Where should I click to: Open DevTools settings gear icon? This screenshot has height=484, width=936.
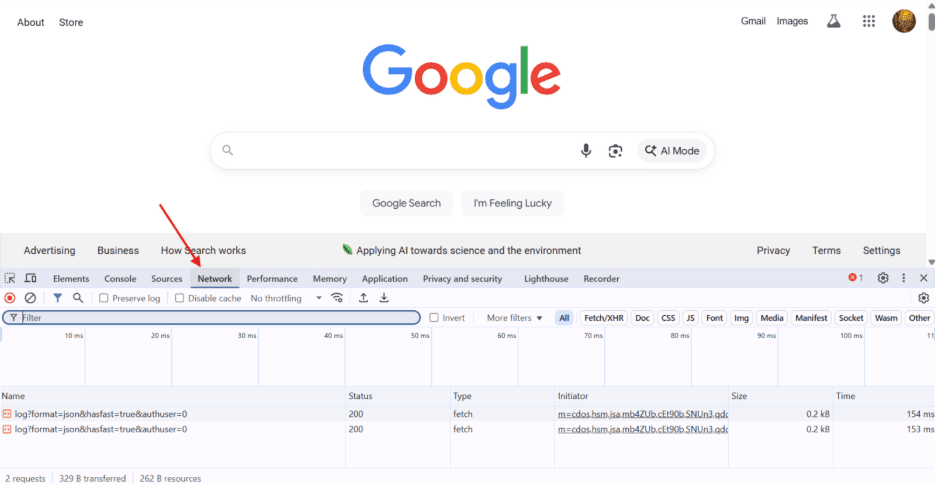(x=883, y=278)
